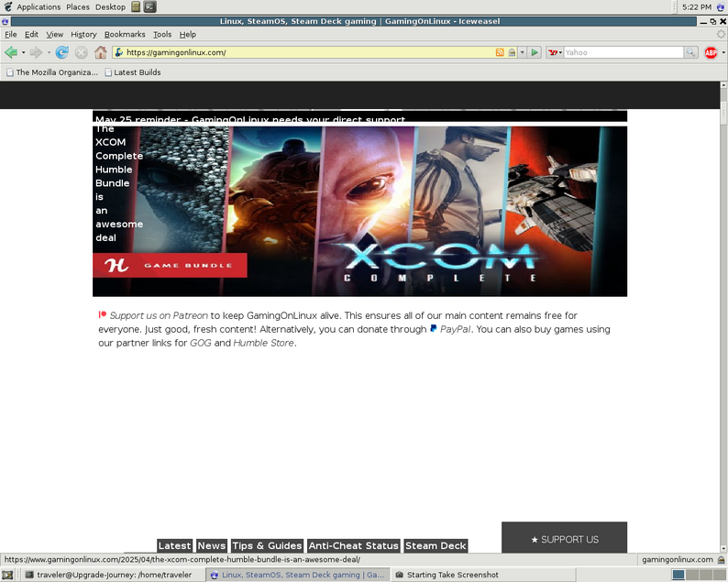Open The Mozilla Organization bookmark
Viewport: 728px width, 582px height.
pos(52,72)
